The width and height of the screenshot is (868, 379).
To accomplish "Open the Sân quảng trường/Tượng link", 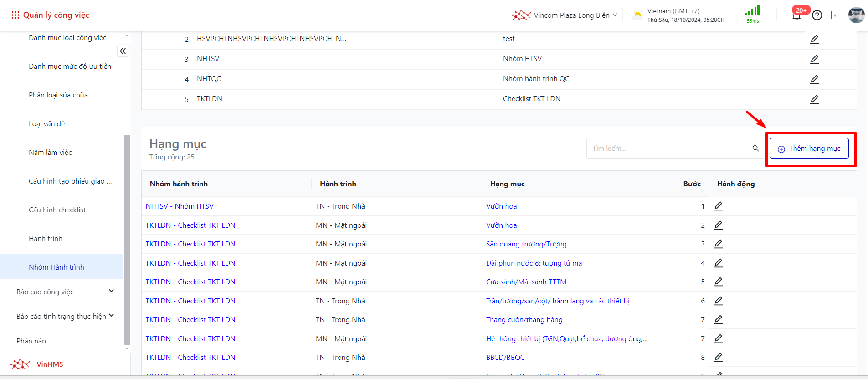I will (526, 244).
